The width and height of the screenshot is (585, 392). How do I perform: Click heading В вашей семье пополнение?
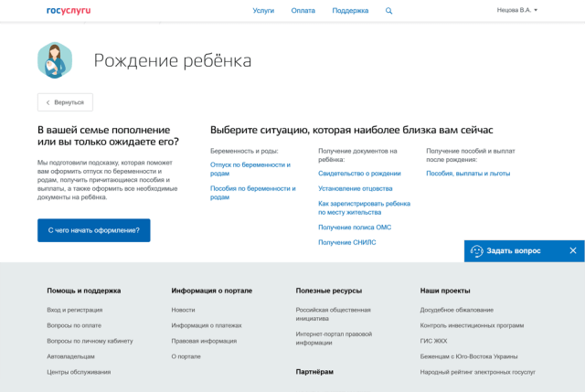click(108, 136)
